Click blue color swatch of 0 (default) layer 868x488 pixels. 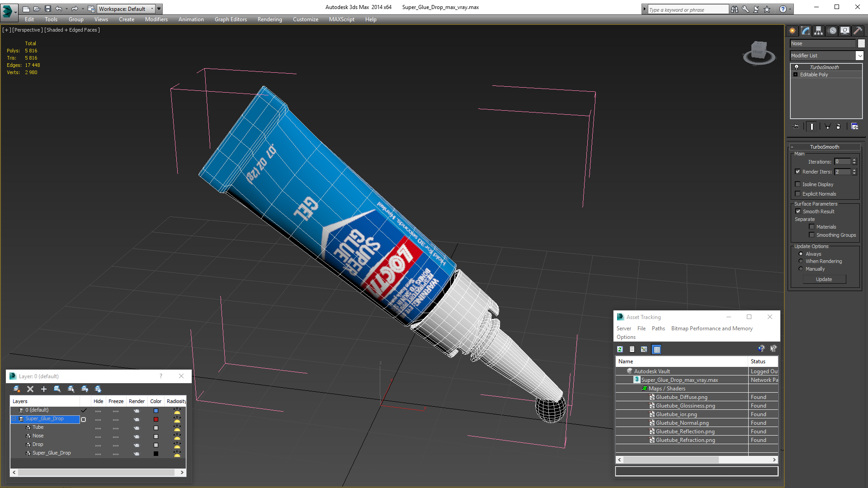click(x=156, y=411)
